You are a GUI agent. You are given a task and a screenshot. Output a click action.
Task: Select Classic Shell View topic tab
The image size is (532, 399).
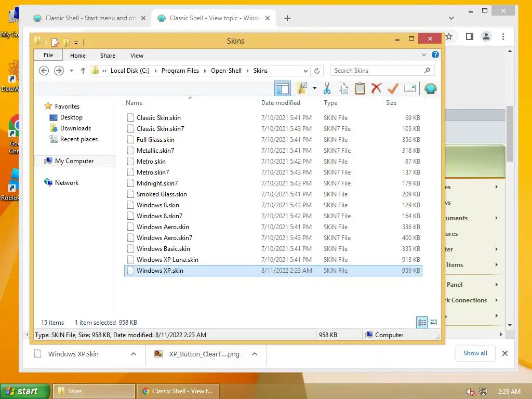point(213,18)
